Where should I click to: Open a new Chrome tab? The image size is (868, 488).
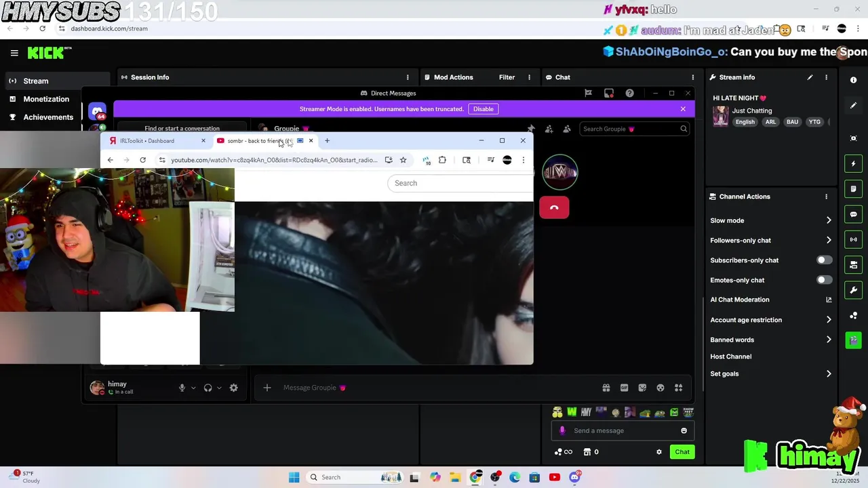(327, 141)
